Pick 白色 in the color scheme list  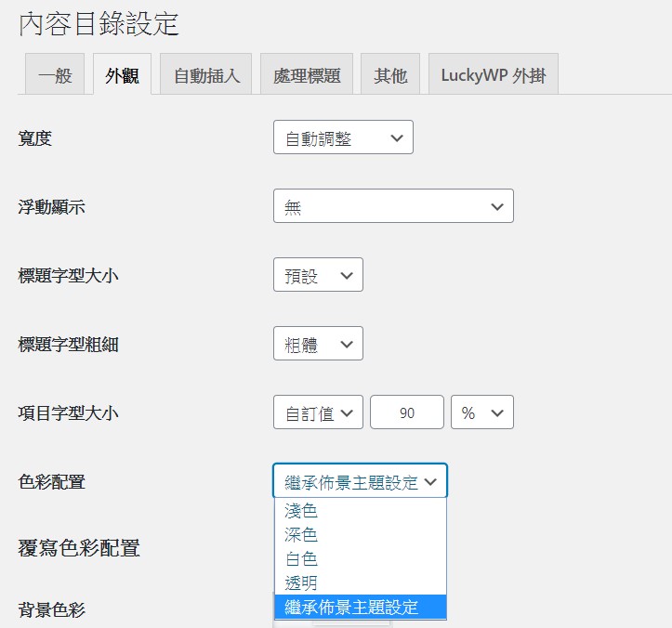pyautogui.click(x=361, y=558)
